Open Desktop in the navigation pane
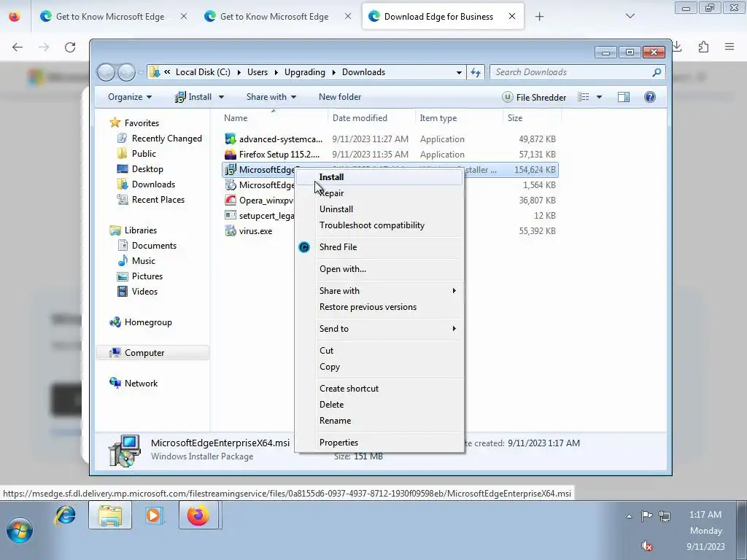The image size is (747, 560). coord(147,169)
